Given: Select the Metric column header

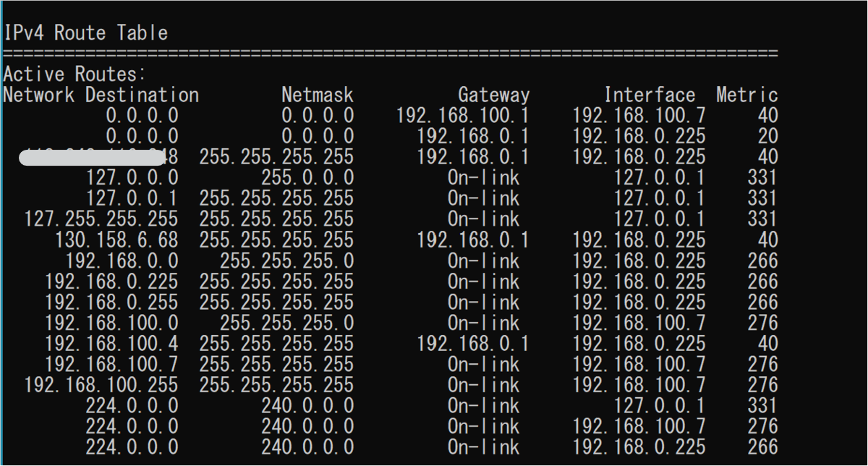Looking at the screenshot, I should click(x=747, y=95).
